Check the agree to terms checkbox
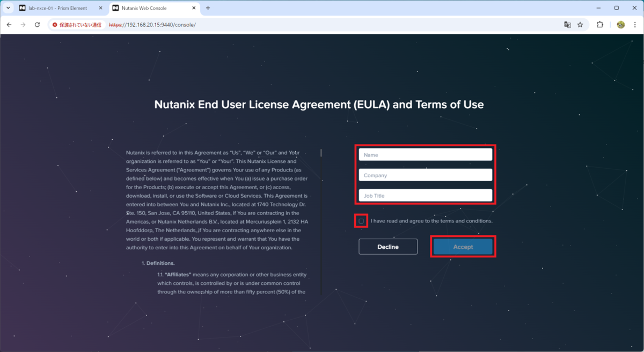This screenshot has height=352, width=644. 361,221
